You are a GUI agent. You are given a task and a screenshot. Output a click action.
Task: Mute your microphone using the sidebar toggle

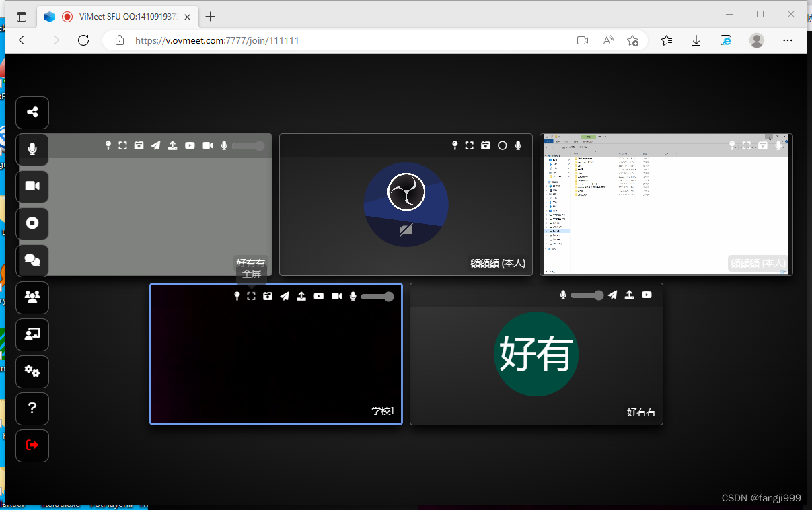coord(32,149)
